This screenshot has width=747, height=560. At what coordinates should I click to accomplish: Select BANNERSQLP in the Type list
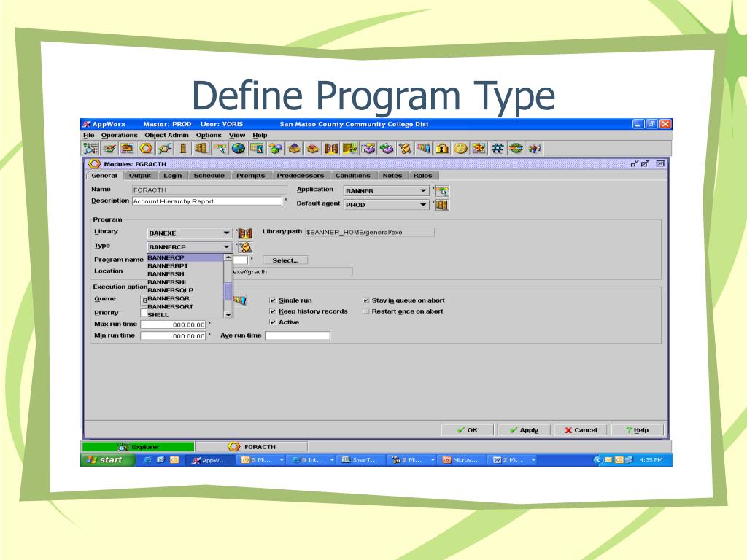185,290
